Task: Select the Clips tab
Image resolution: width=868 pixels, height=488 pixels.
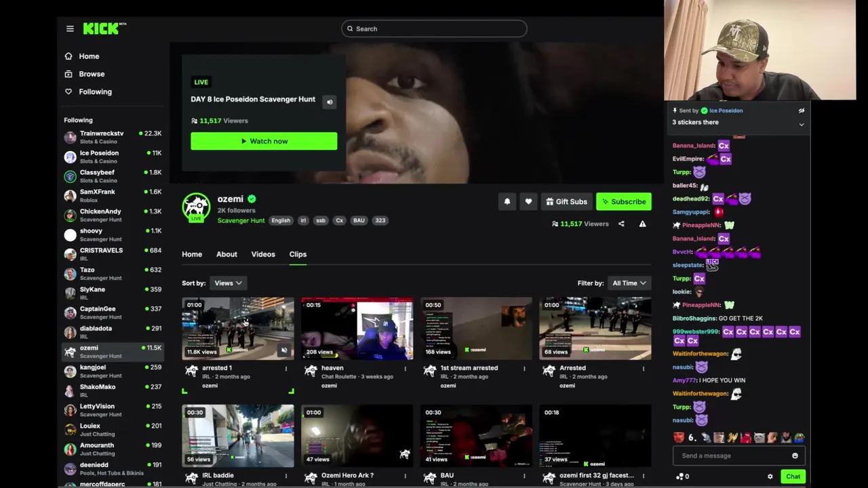Action: [x=298, y=254]
